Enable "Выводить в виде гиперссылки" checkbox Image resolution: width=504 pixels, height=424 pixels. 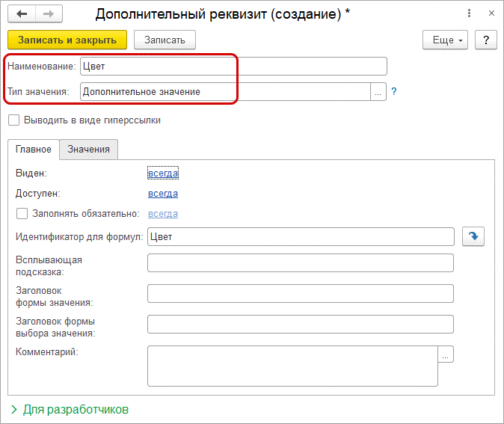click(13, 120)
